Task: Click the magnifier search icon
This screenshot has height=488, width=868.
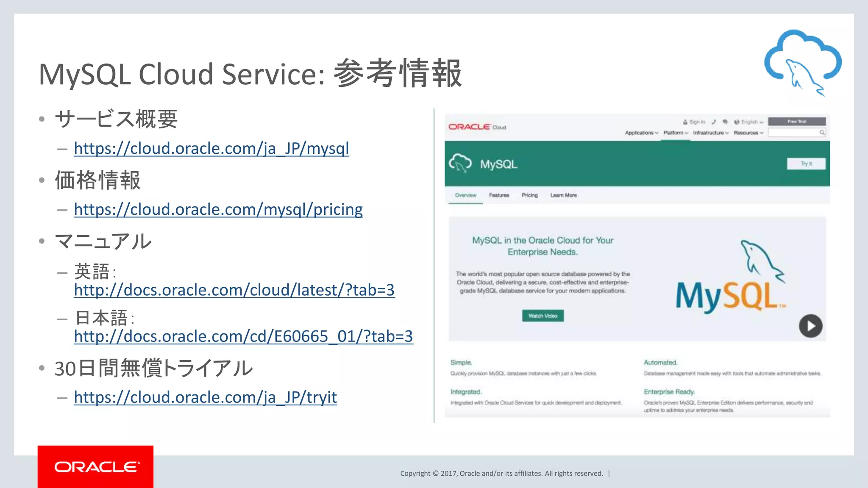Action: (x=822, y=133)
